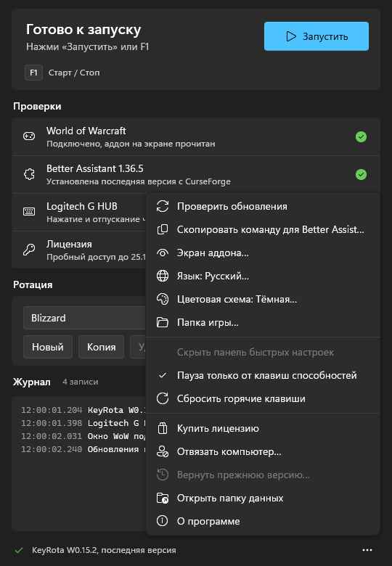Click Подключено, аддон на экране прочитан text

(x=131, y=144)
